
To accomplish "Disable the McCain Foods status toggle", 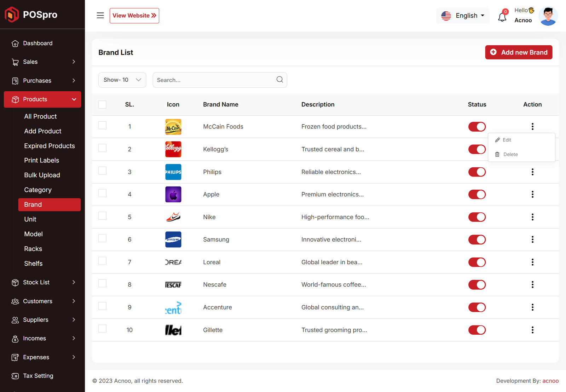I will coord(477,127).
